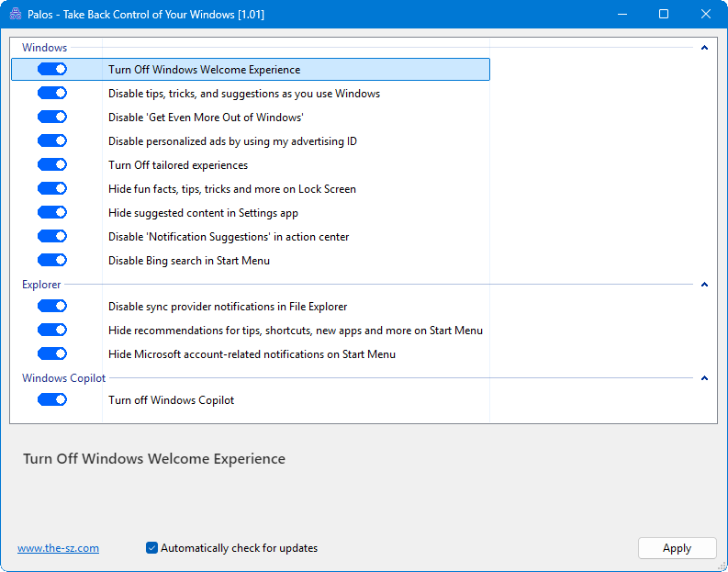Select 'Turn off Windows Copilot' row text
The image size is (728, 572).
point(171,400)
